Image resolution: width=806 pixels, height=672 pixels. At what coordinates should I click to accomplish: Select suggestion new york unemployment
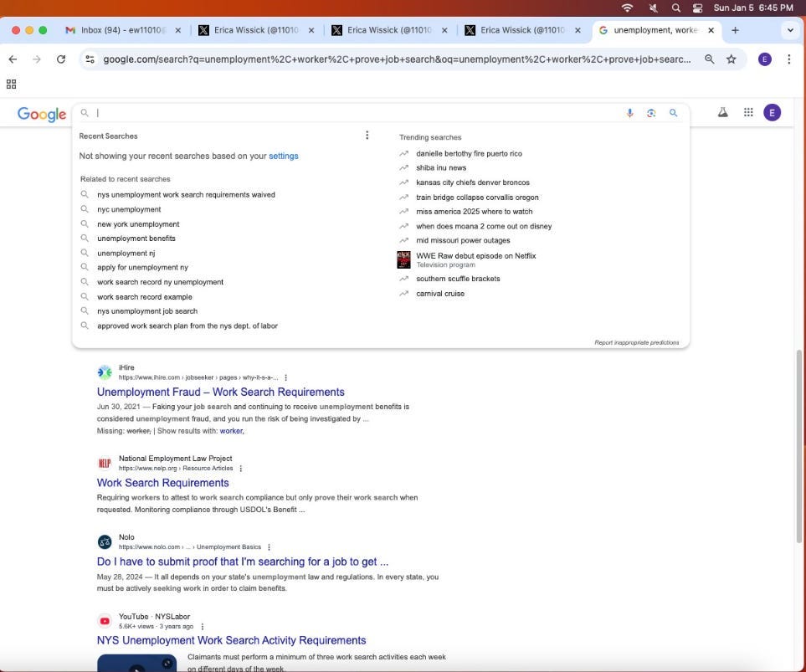tap(138, 224)
